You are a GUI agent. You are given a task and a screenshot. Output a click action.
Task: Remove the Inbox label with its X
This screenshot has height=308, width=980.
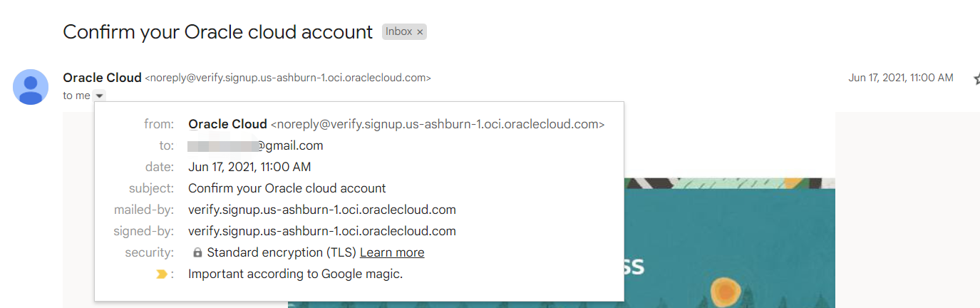(421, 31)
